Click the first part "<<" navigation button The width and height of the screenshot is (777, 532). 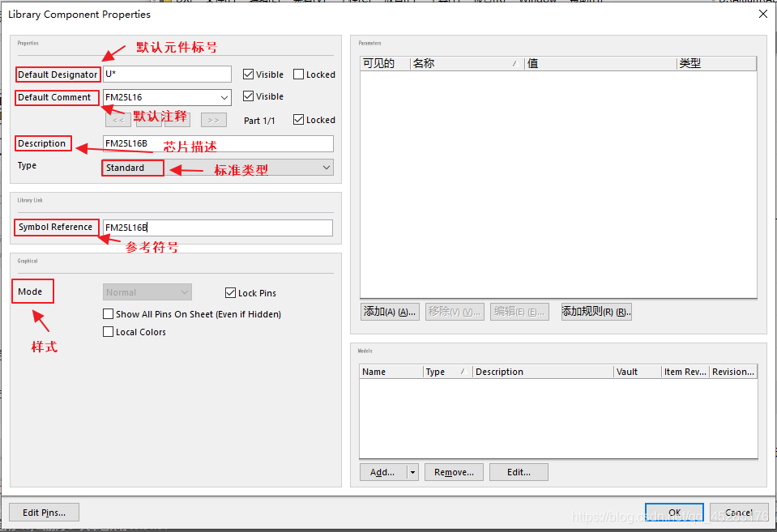point(117,120)
